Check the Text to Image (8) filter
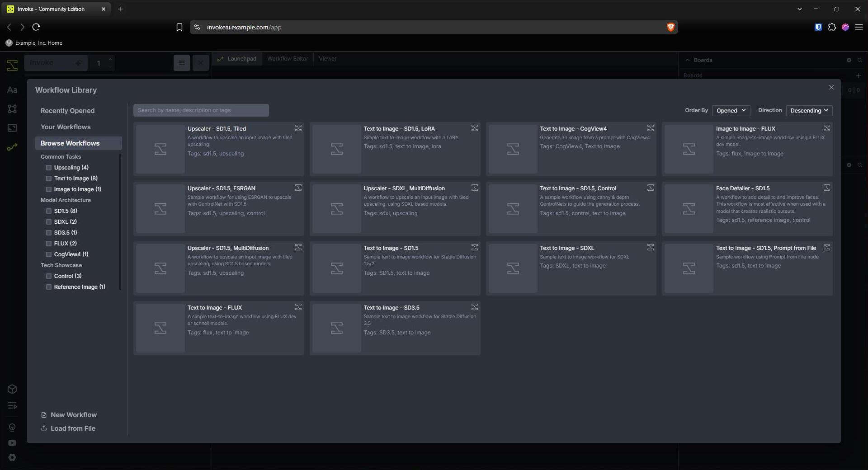The width and height of the screenshot is (868, 470). (x=49, y=179)
